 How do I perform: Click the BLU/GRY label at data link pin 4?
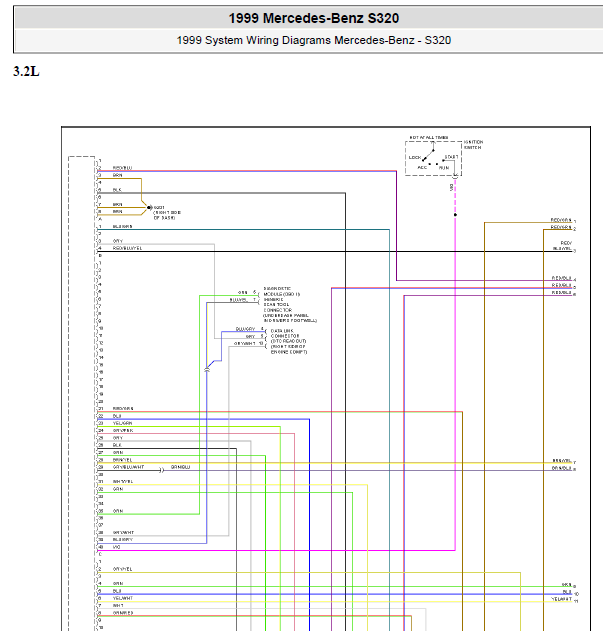[x=246, y=329]
